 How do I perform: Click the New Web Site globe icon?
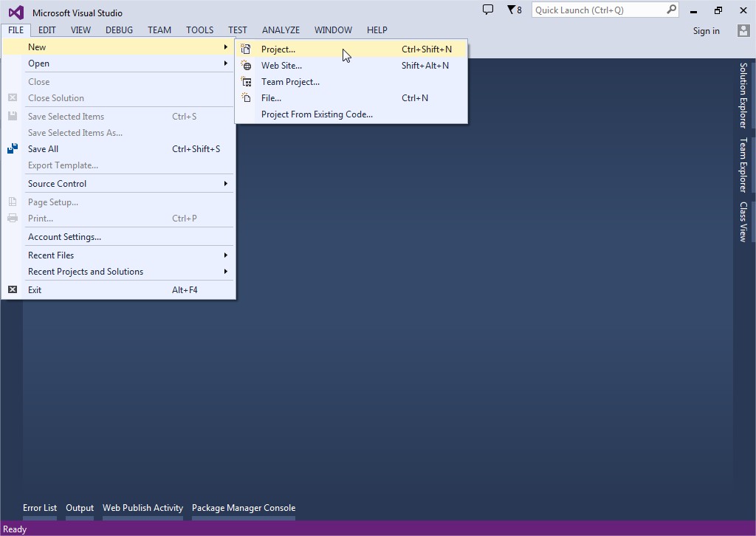tap(246, 66)
